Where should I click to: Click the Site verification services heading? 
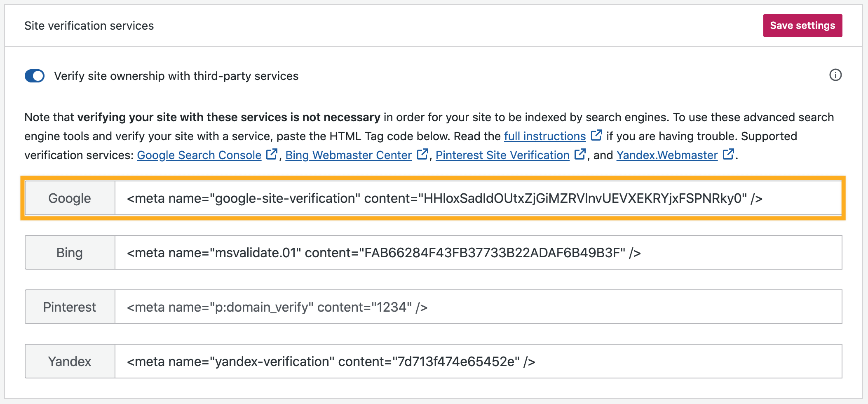[x=89, y=26]
